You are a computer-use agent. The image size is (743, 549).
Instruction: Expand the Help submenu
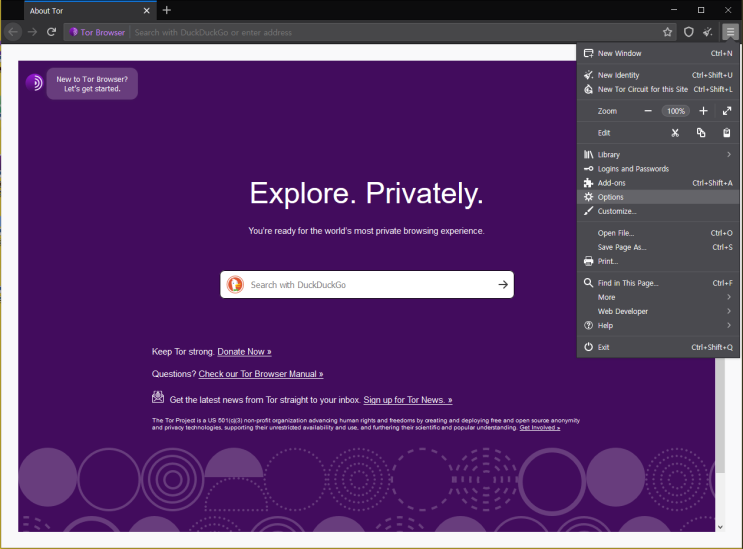[658, 326]
